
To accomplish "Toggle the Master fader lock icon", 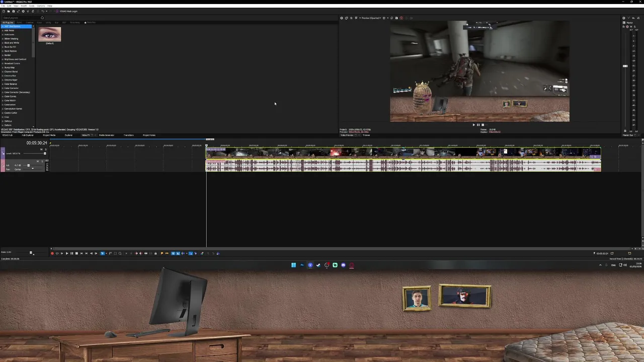I will 625,131.
